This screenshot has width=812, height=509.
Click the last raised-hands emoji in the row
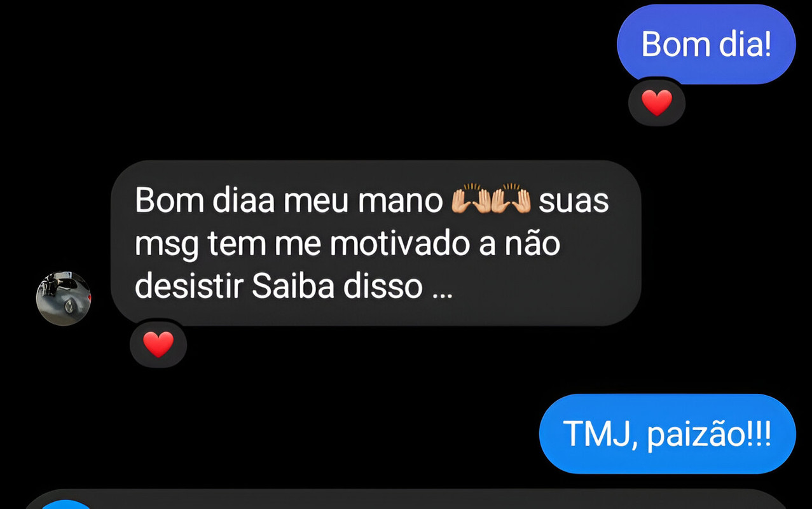coord(511,199)
